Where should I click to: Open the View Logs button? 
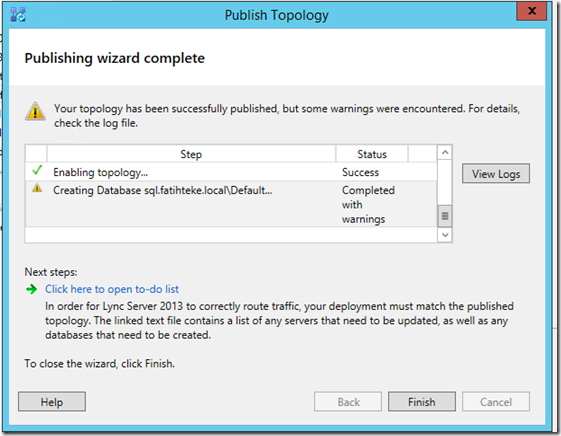(496, 174)
